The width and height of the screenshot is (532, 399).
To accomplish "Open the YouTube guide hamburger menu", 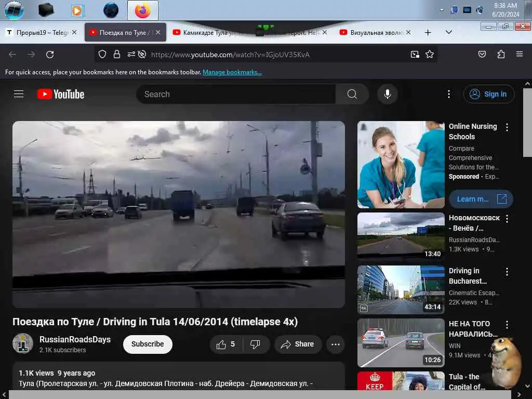I will click(x=19, y=94).
